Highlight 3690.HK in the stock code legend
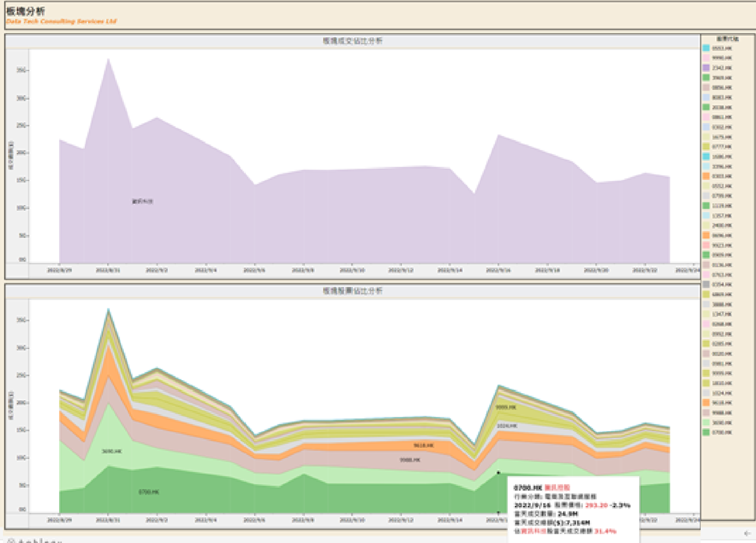This screenshot has width=756, height=543. point(721,423)
